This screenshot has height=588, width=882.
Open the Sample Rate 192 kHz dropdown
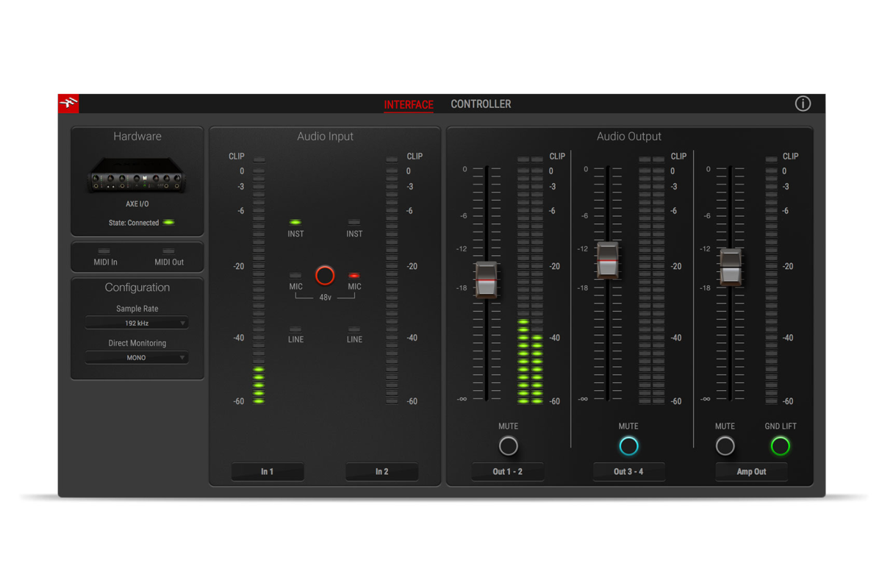137,323
